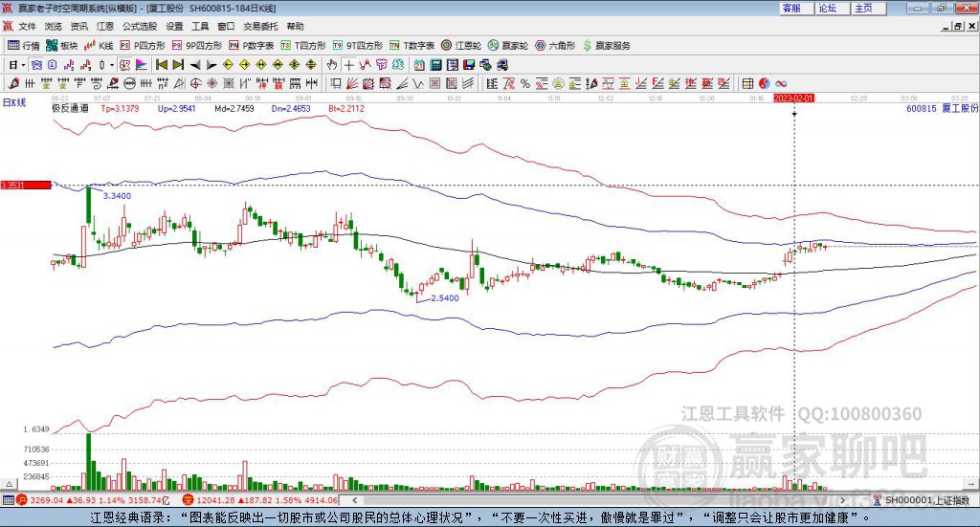
Task: Toggle the crosshair cursor tool
Action: point(348,64)
